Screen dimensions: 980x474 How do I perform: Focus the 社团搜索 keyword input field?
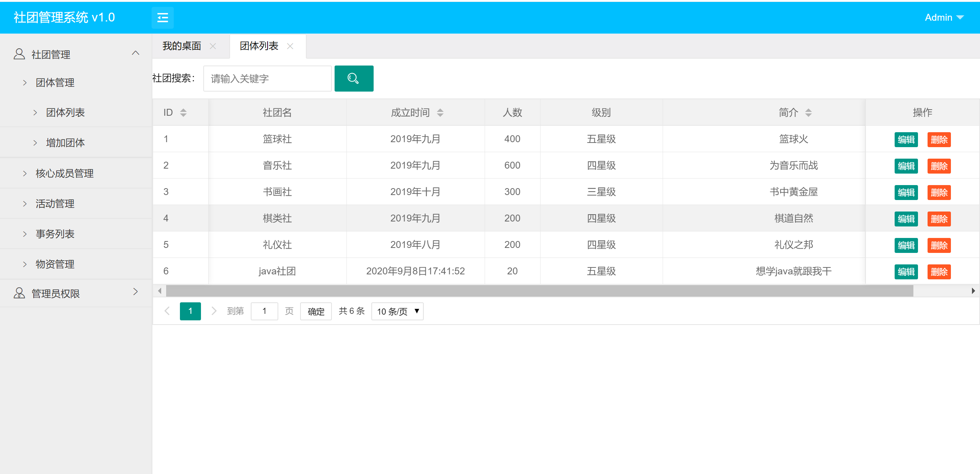tap(267, 79)
